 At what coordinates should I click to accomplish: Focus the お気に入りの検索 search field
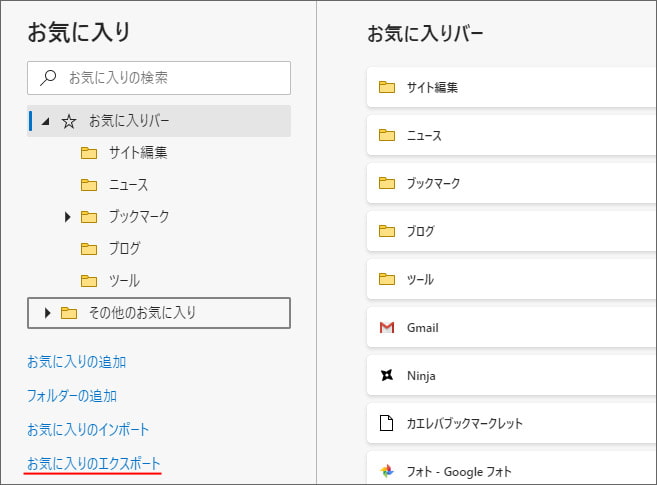pos(159,78)
